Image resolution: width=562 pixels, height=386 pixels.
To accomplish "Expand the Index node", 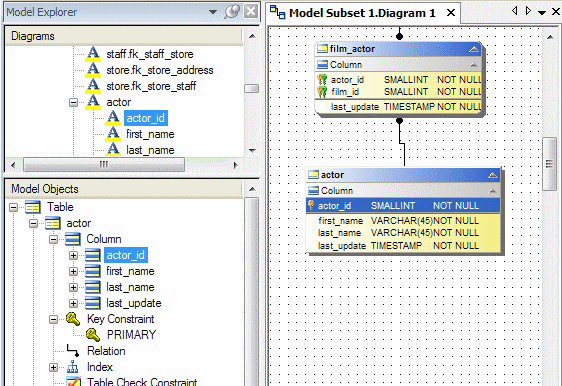I will 53,367.
